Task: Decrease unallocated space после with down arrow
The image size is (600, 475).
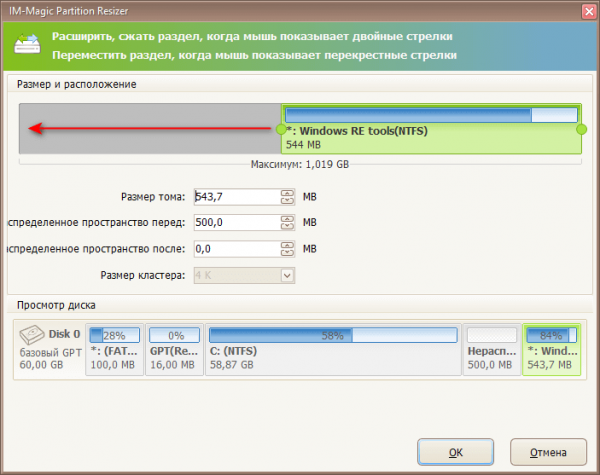Action: click(x=287, y=253)
